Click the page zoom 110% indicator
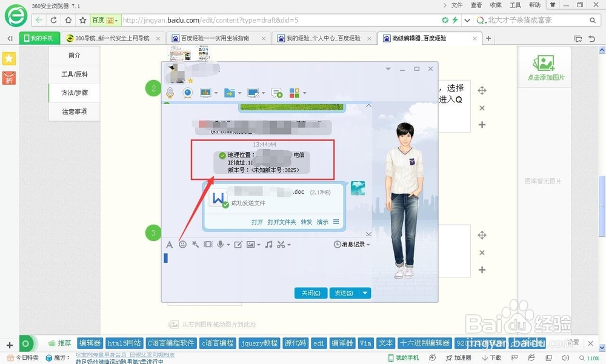The width and height of the screenshot is (606, 364). coord(590,358)
